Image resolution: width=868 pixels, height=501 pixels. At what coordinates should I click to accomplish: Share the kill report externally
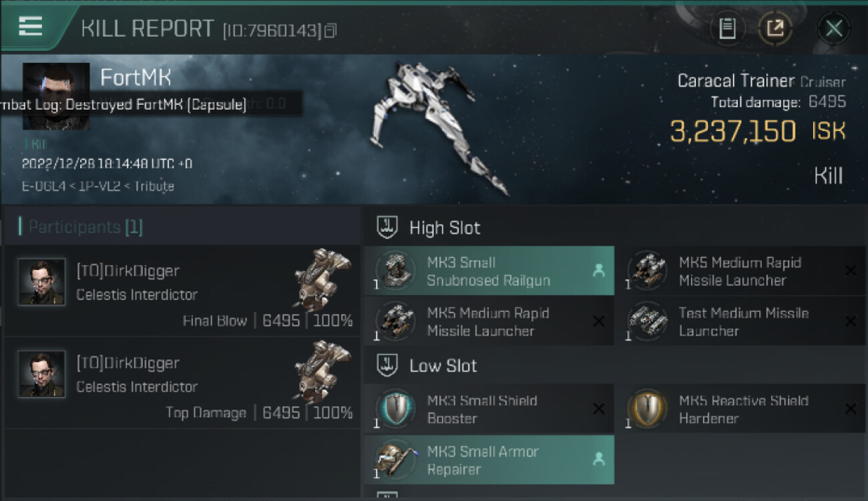click(x=775, y=29)
